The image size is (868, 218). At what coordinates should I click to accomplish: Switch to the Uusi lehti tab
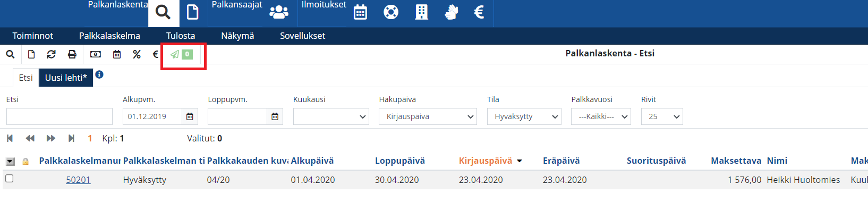pos(66,78)
